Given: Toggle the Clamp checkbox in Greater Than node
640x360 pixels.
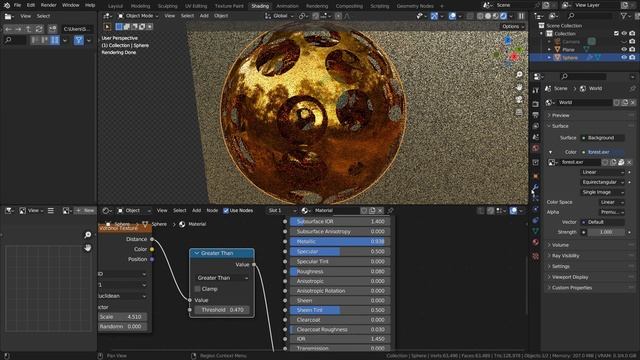Looking at the screenshot, I should pyautogui.click(x=198, y=289).
